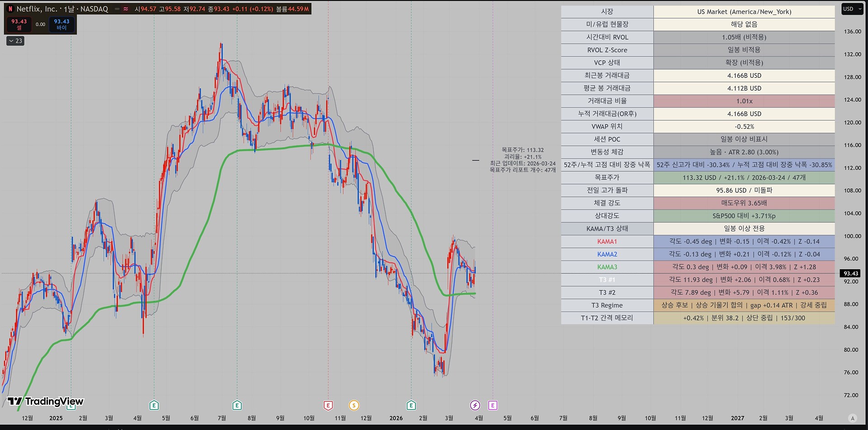Click the pink ≈ icon beside NASDAQ
Image resolution: width=868 pixels, height=430 pixels.
tap(125, 9)
